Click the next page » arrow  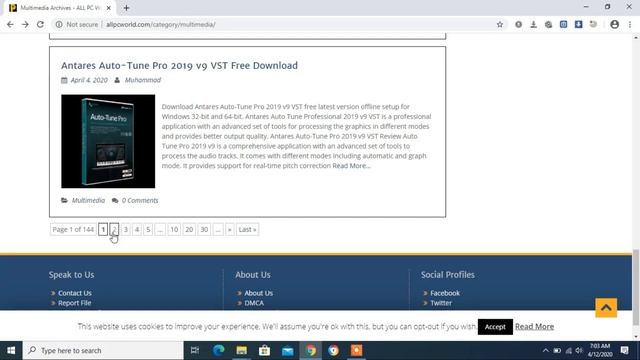230,229
